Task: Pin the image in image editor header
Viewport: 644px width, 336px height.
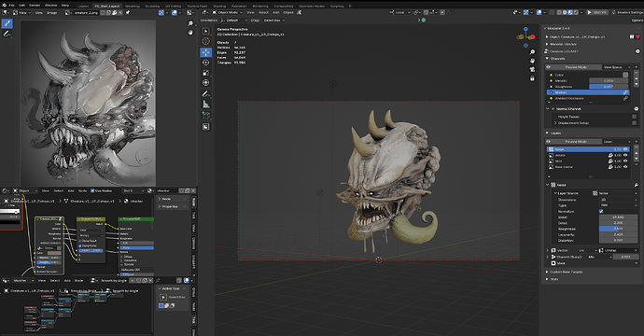Action: pos(128,13)
